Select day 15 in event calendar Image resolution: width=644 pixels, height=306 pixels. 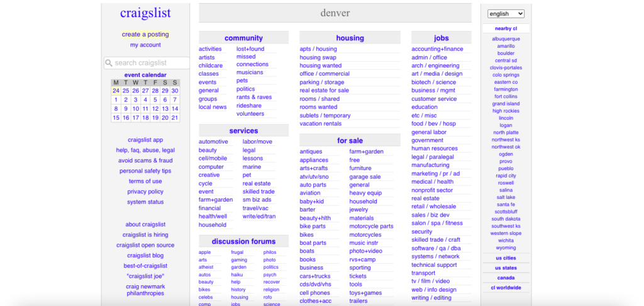click(x=116, y=118)
